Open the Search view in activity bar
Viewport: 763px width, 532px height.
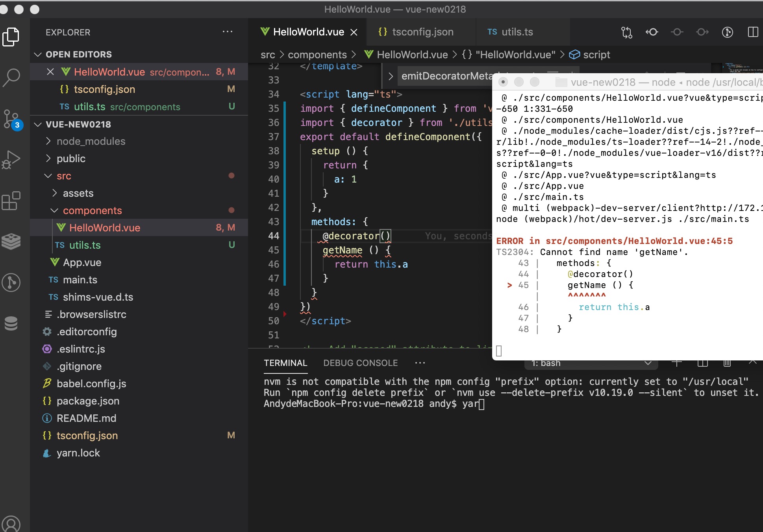click(11, 78)
